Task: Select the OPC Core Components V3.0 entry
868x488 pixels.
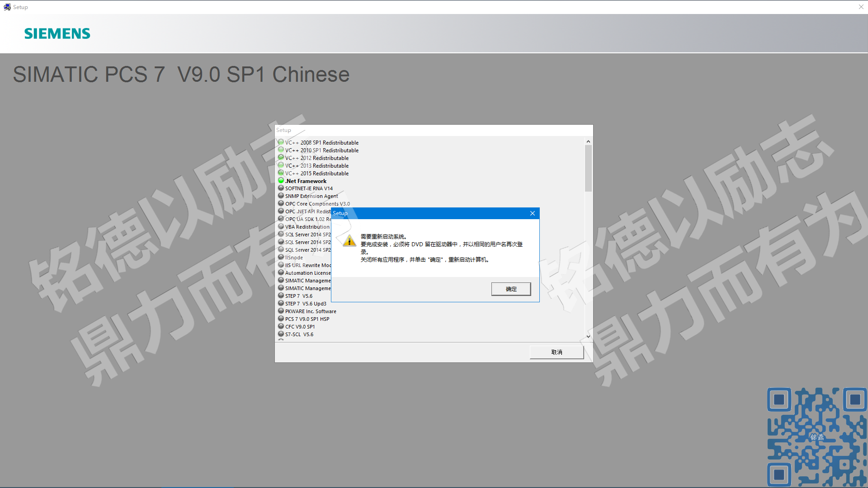Action: pos(317,204)
